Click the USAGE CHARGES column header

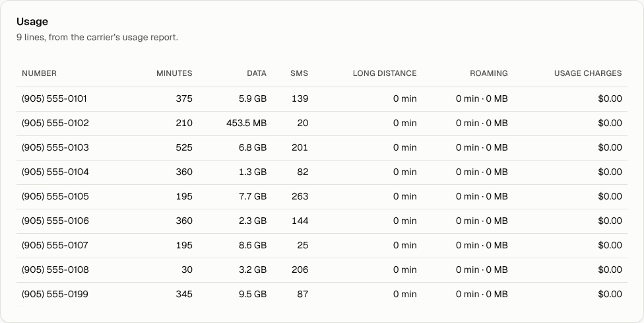click(588, 73)
